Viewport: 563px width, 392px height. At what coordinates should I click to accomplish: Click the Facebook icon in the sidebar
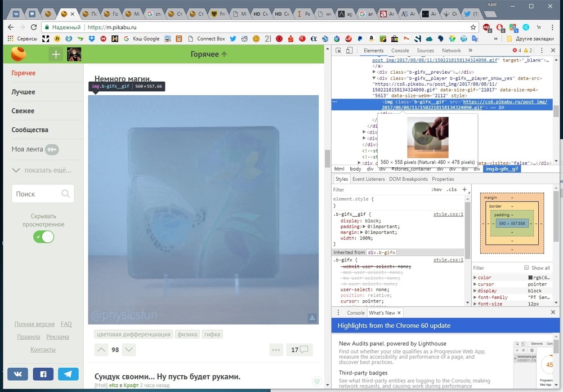pyautogui.click(x=43, y=374)
